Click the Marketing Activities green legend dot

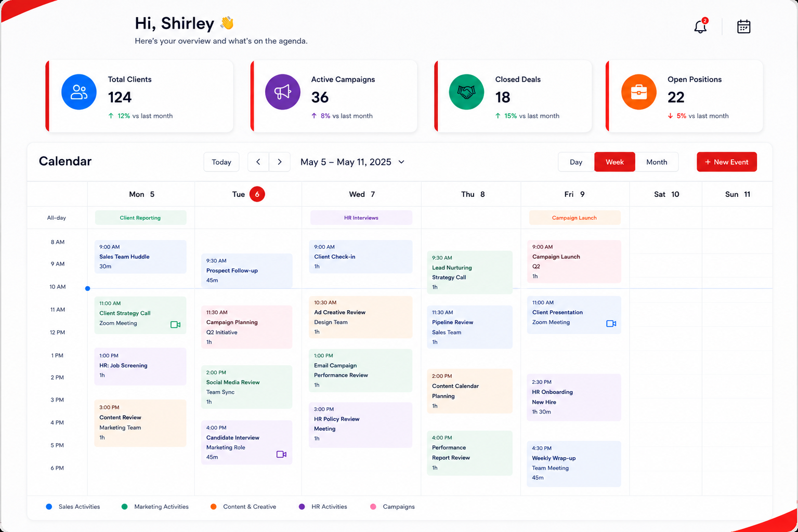pyautogui.click(x=124, y=507)
